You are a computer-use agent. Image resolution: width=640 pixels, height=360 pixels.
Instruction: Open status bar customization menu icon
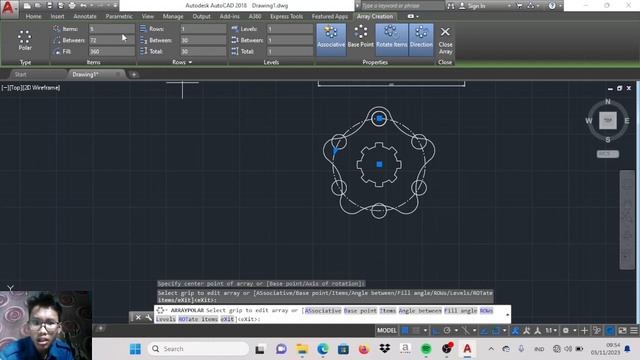[x=634, y=330]
